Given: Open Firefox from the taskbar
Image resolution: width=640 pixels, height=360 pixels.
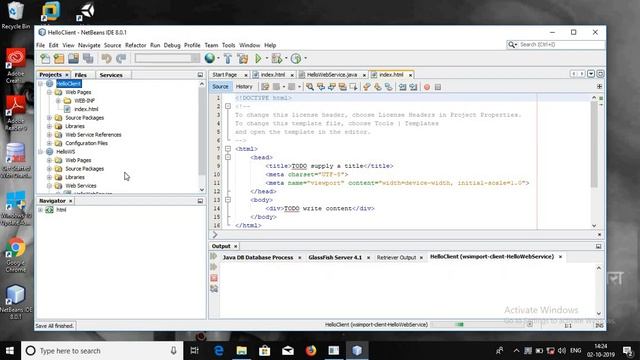Looking at the screenshot, I should (x=311, y=350).
